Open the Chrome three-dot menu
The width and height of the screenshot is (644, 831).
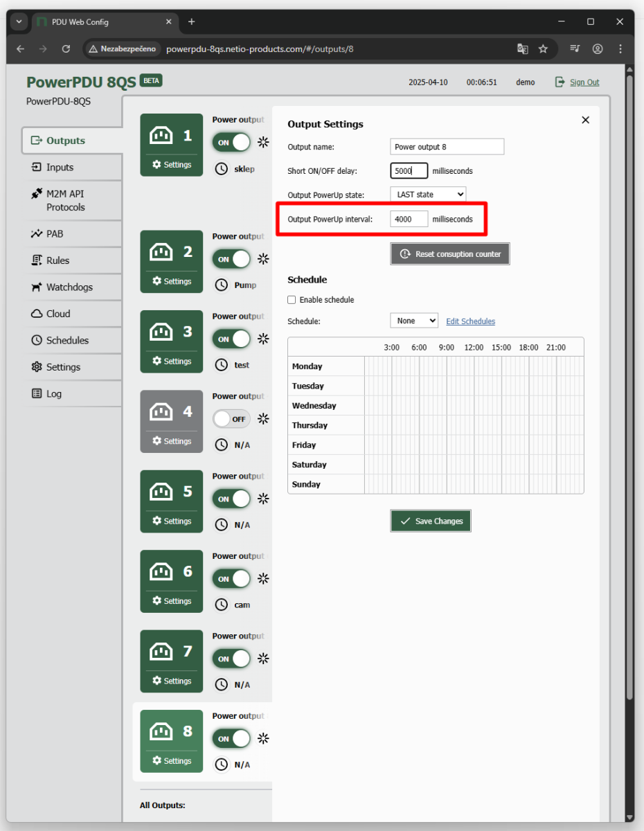(x=620, y=49)
